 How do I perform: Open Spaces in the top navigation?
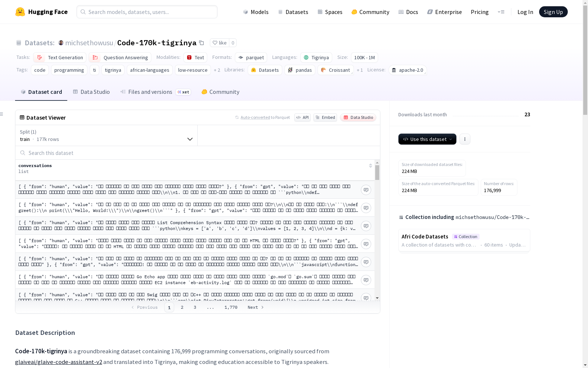click(x=330, y=12)
